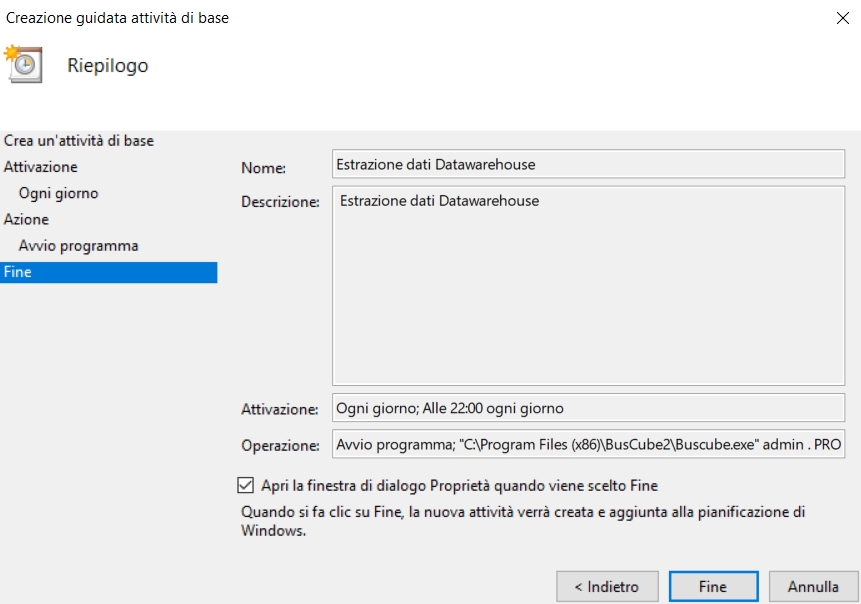Image resolution: width=861 pixels, height=604 pixels.
Task: Select the "Crea un'attività di base" step
Action: click(x=79, y=141)
